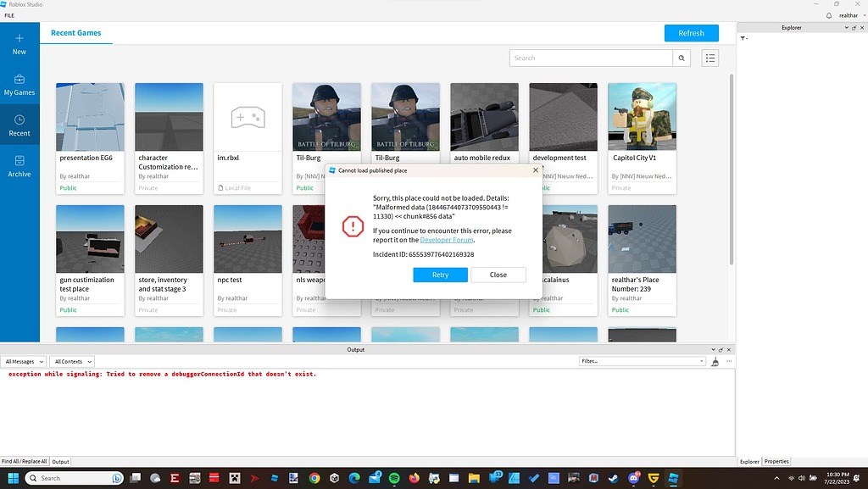
Task: Open the All Messages dropdown in Output
Action: pos(24,361)
